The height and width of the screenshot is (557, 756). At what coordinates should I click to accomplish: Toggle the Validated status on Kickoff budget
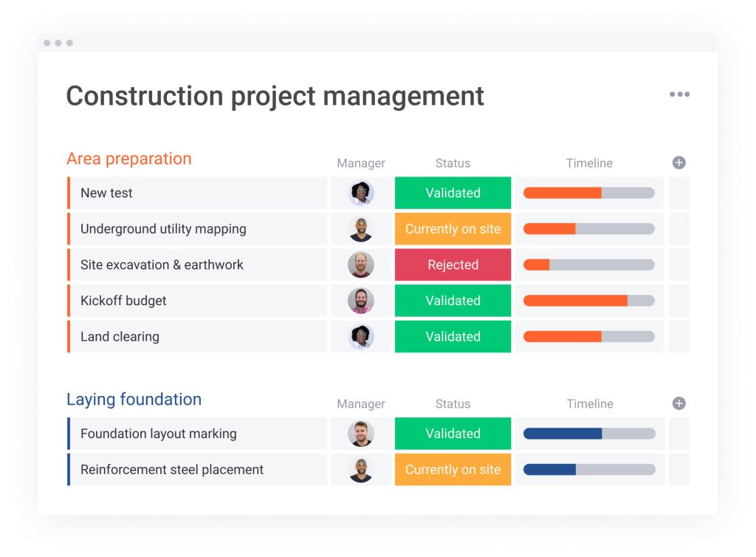(453, 301)
